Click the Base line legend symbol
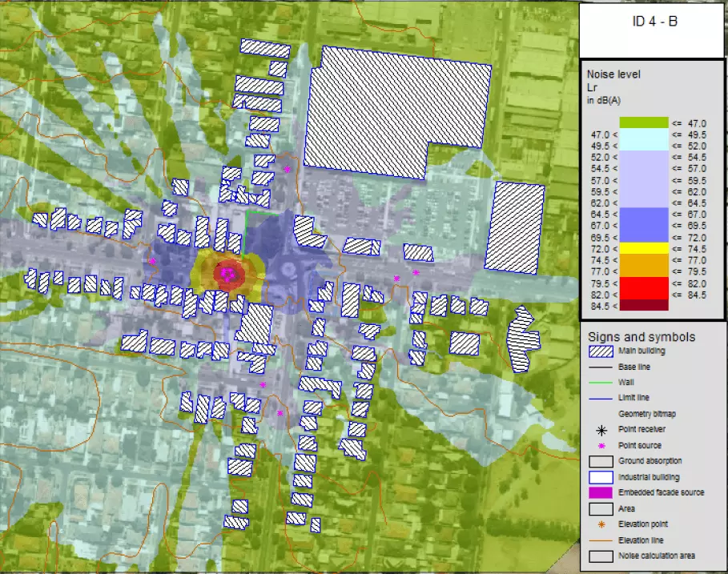728x574 pixels. click(600, 367)
